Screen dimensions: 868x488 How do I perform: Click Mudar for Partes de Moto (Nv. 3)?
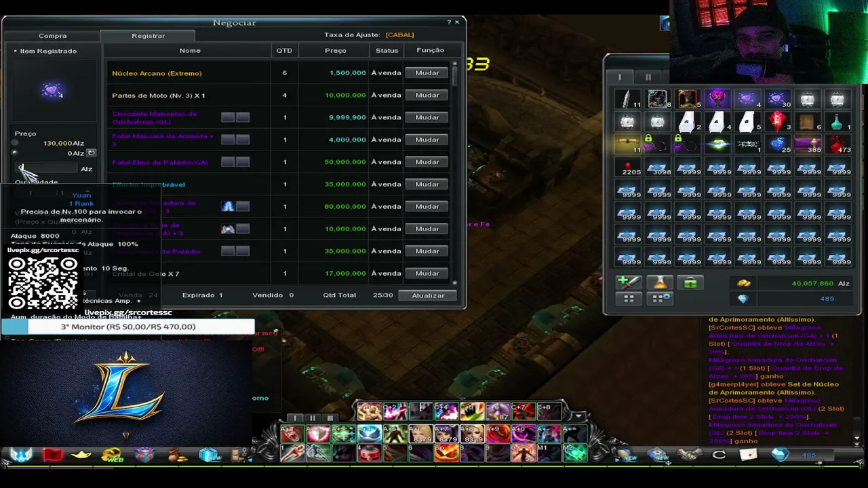click(x=427, y=95)
